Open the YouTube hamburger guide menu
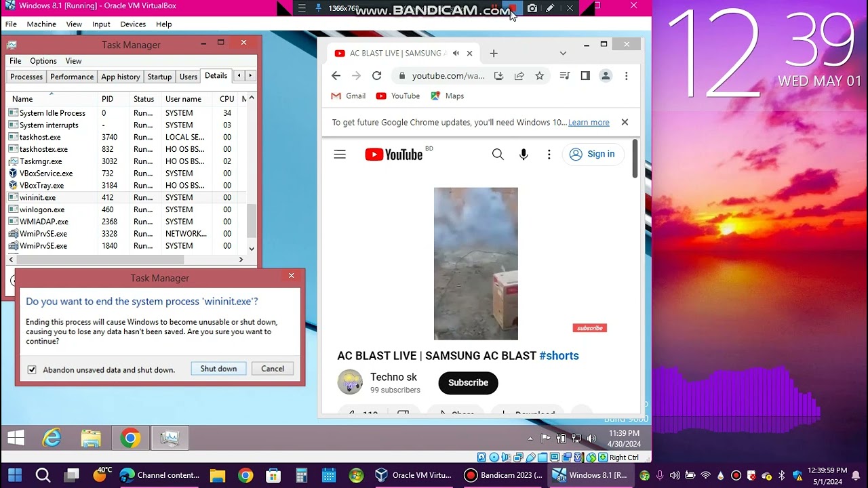 pyautogui.click(x=340, y=155)
